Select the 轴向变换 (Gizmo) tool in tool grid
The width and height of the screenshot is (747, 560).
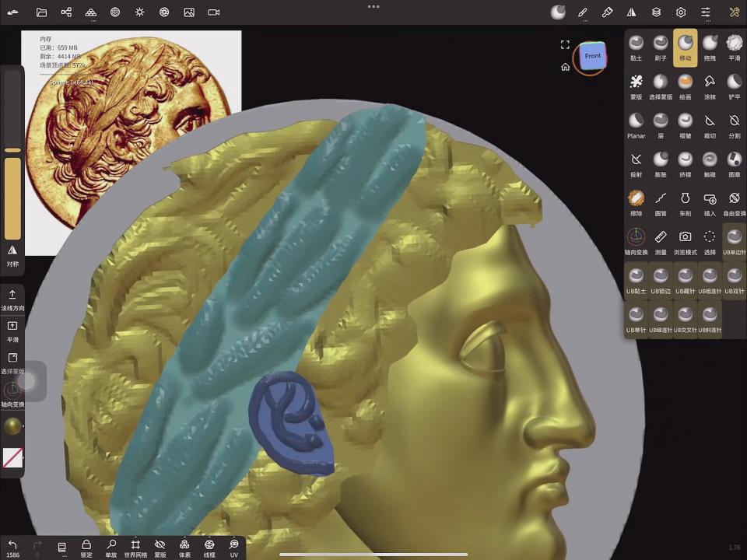pos(636,242)
